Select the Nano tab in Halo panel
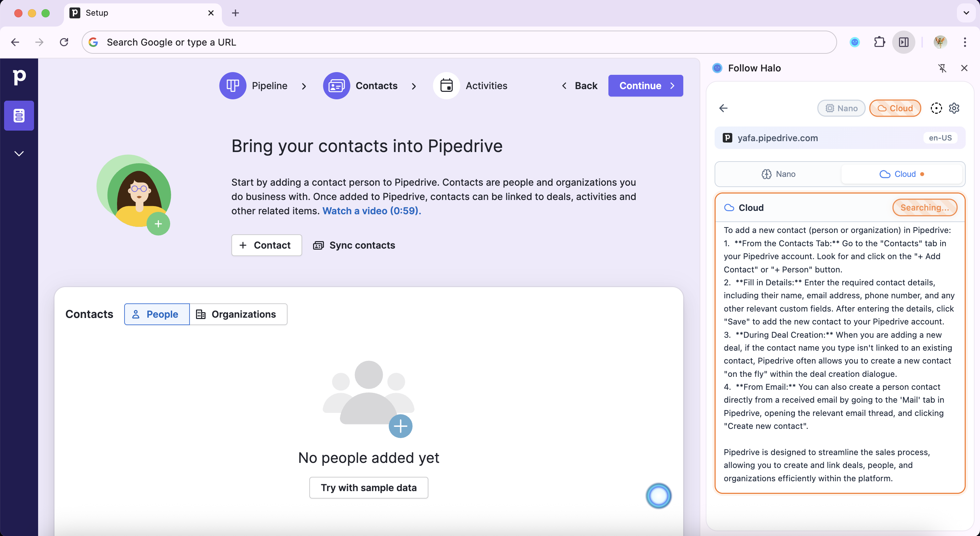980x536 pixels. click(778, 174)
